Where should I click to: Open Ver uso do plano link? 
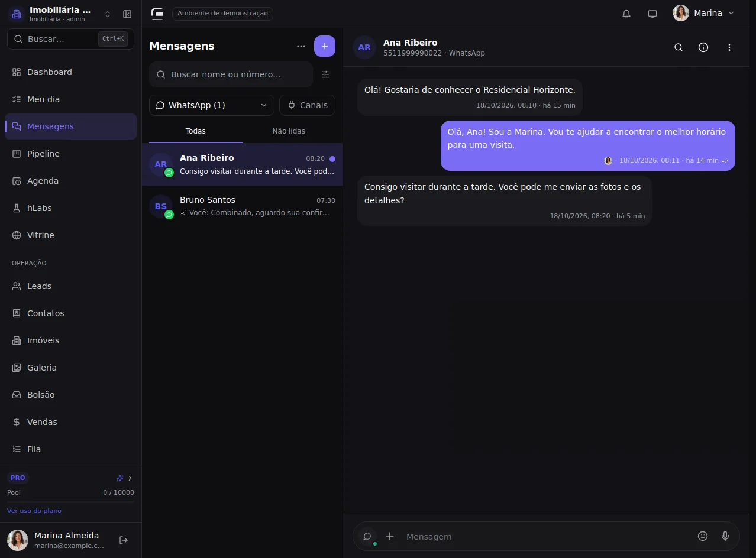pyautogui.click(x=34, y=511)
